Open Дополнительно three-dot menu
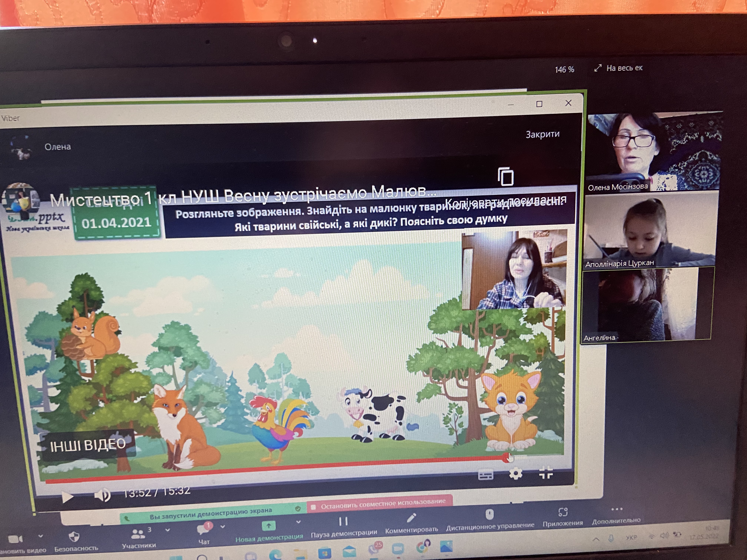Viewport: 747px width, 560px height. click(617, 509)
